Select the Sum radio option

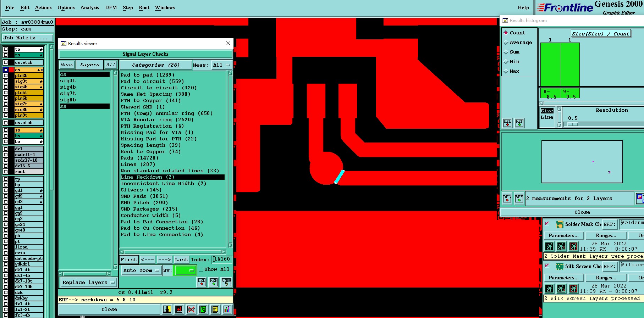click(x=506, y=52)
